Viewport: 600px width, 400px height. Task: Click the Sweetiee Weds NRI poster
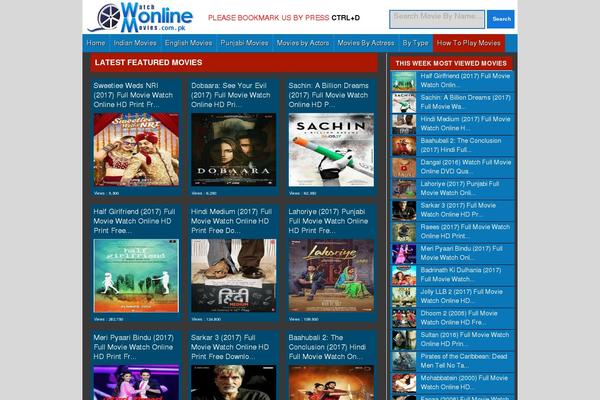(136, 150)
